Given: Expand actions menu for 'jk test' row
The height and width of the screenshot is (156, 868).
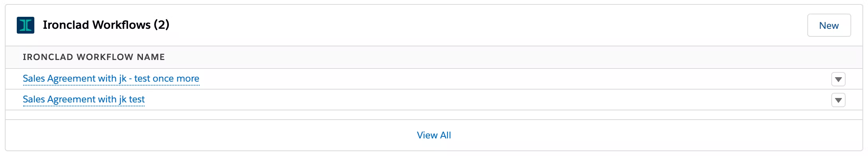Looking at the screenshot, I should 838,100.
